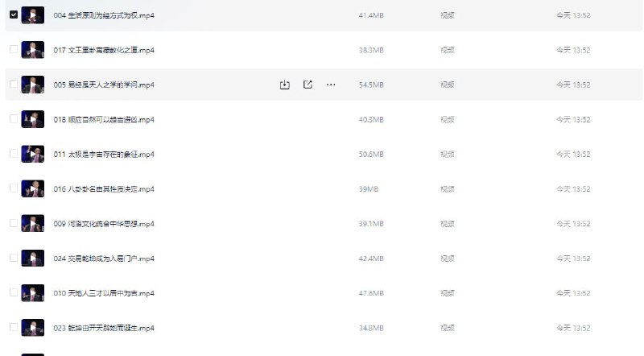Open more options for 005 file
The width and height of the screenshot is (644, 356).
331,85
